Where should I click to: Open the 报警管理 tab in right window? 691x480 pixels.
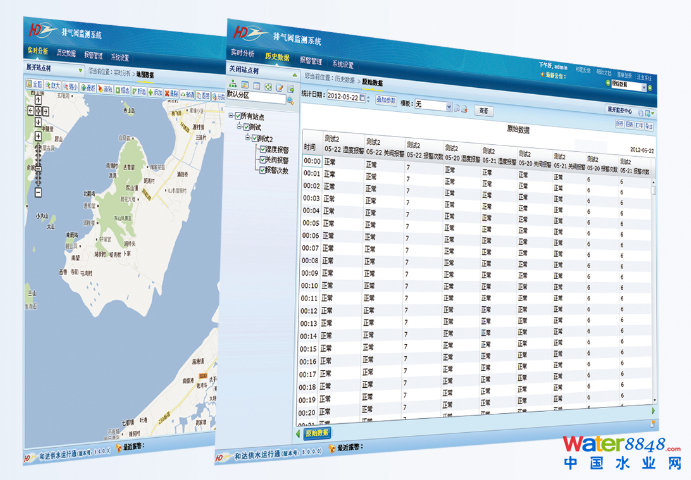pos(312,62)
